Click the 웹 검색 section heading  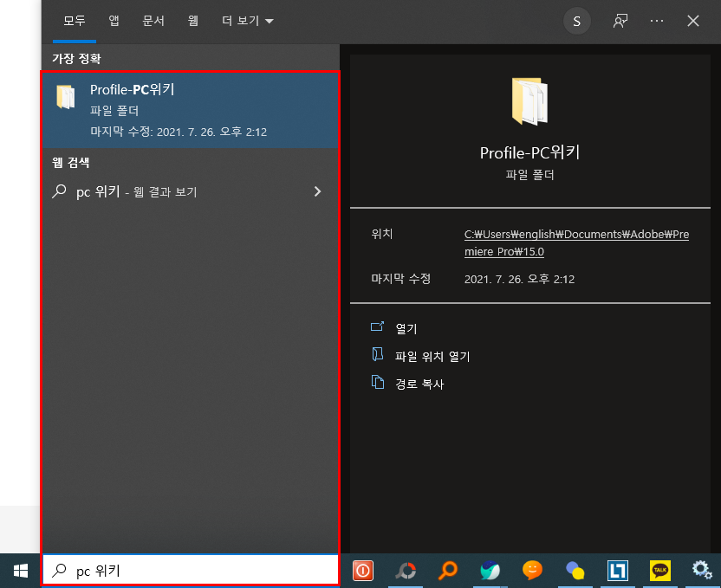click(71, 163)
